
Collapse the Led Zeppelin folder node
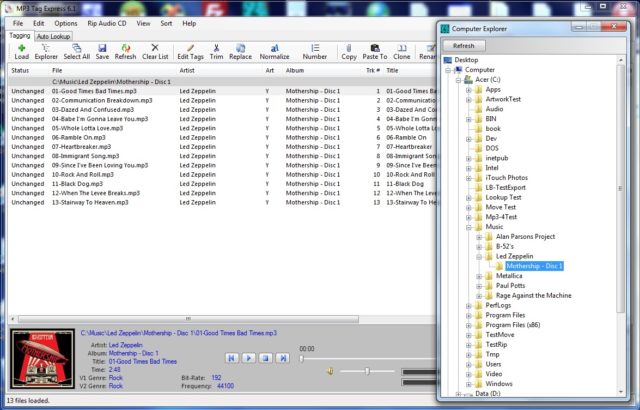point(479,256)
